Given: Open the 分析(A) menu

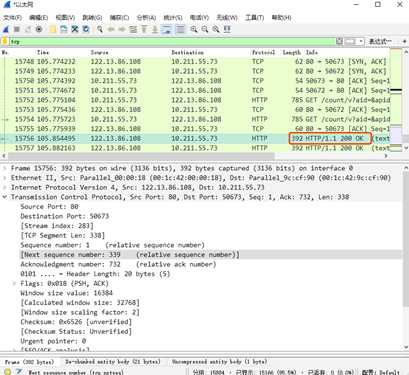Looking at the screenshot, I should tap(146, 17).
